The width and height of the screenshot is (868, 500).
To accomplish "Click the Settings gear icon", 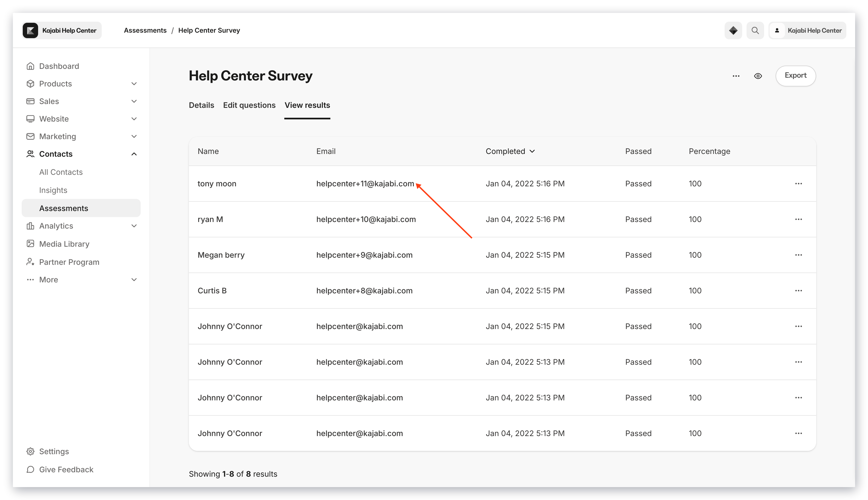I will (30, 451).
